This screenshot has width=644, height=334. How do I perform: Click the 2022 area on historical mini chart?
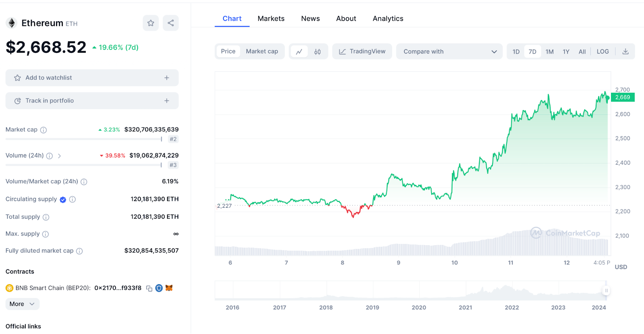pos(512,291)
